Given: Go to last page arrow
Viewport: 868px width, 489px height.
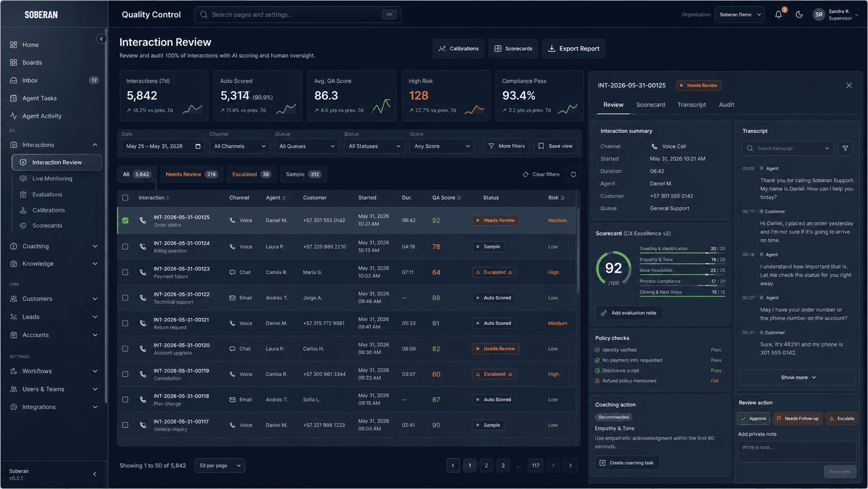Looking at the screenshot, I should 571,466.
